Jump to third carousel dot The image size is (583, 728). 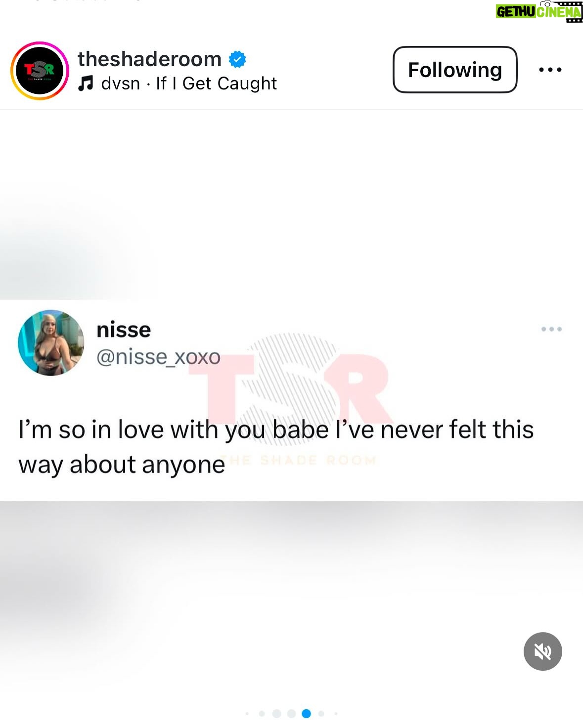276,713
